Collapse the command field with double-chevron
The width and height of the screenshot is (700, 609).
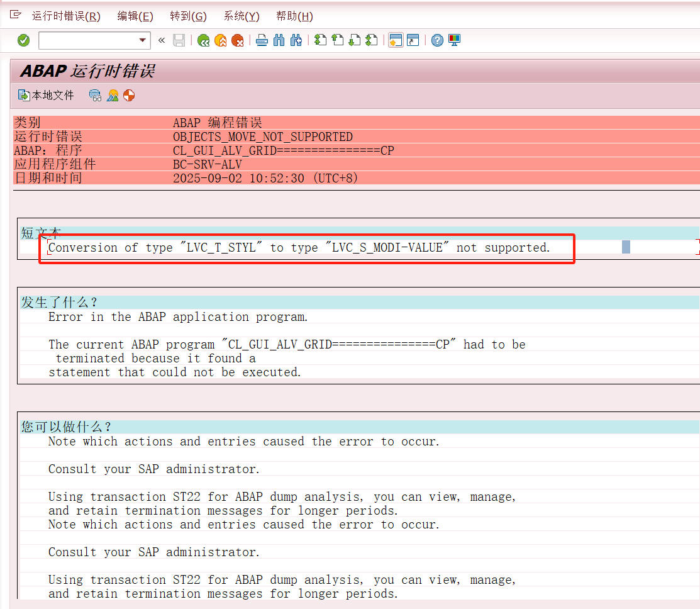pyautogui.click(x=162, y=41)
